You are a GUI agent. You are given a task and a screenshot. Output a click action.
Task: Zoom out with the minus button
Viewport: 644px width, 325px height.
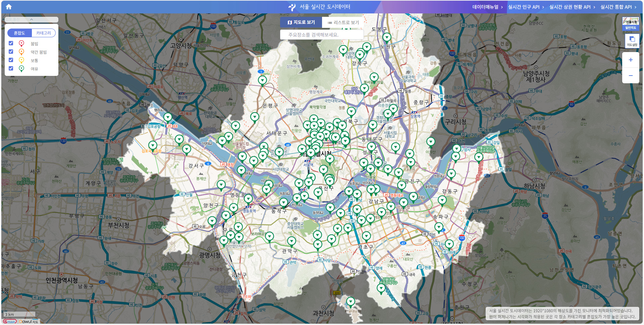coord(631,76)
